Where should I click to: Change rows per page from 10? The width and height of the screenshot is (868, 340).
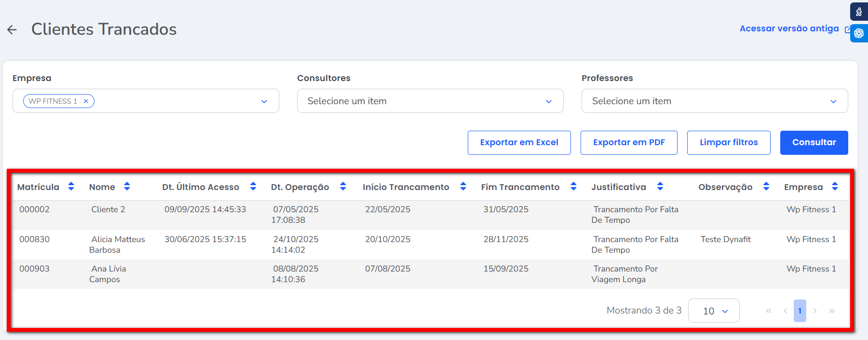click(714, 311)
